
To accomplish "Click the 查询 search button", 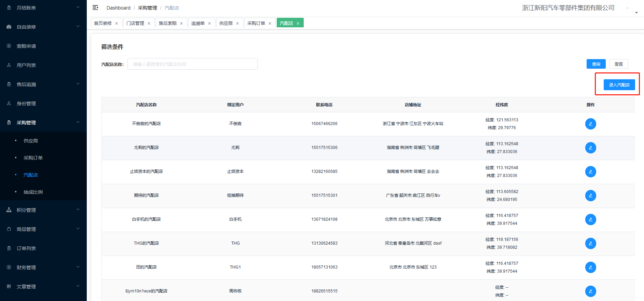I will (x=596, y=64).
